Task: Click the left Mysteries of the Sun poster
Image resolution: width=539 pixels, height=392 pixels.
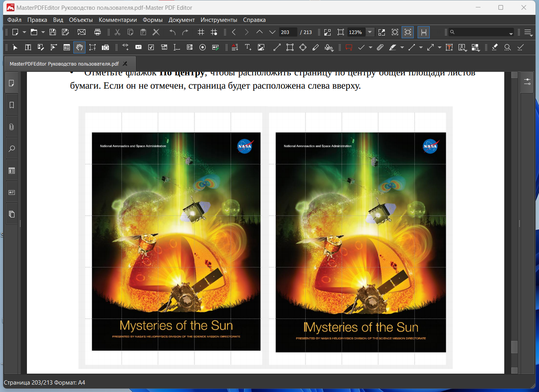Action: click(176, 241)
